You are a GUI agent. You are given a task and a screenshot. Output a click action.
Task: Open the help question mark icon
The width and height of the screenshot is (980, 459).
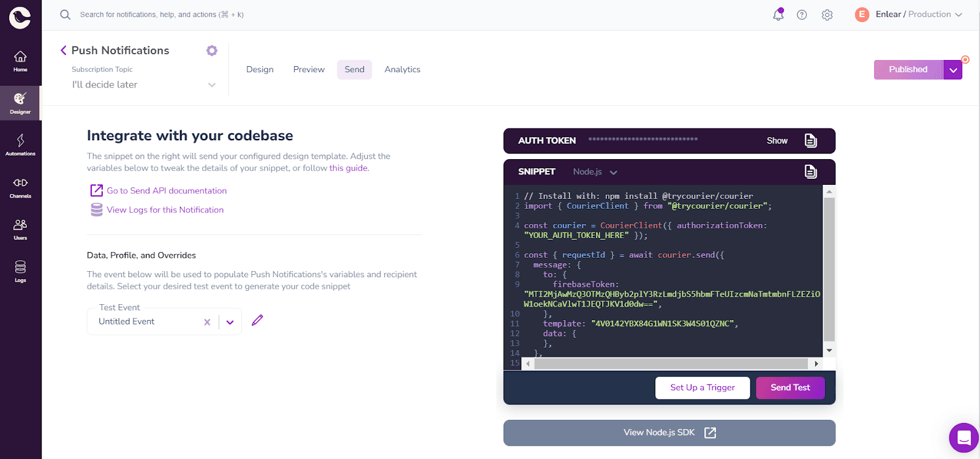pos(802,15)
